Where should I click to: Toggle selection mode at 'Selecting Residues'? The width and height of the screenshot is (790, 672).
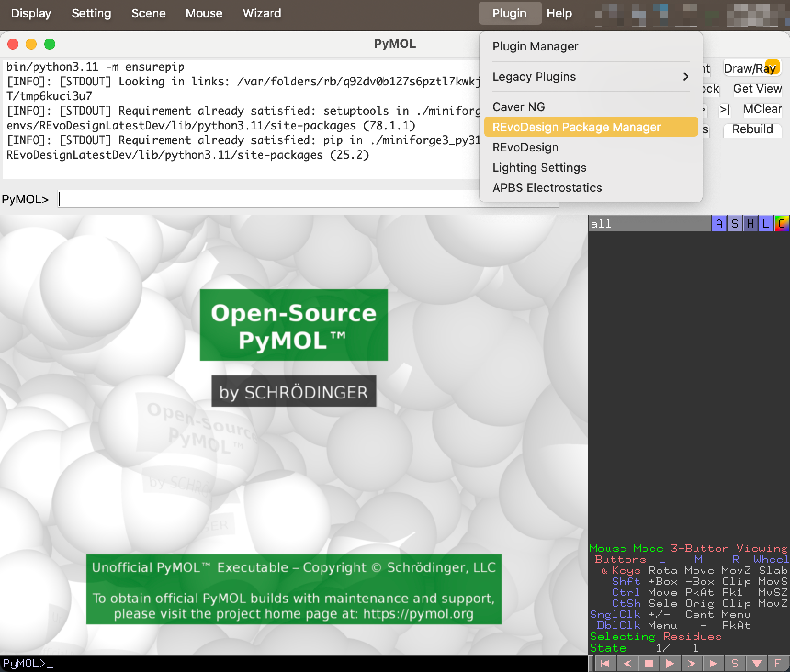tap(655, 637)
